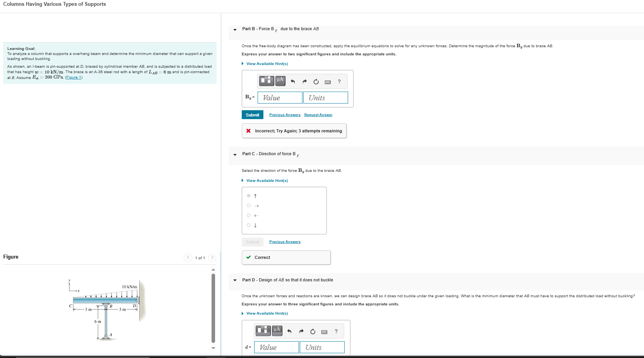Open Previous Answers for Part B
The height and width of the screenshot is (358, 644).
(x=285, y=115)
